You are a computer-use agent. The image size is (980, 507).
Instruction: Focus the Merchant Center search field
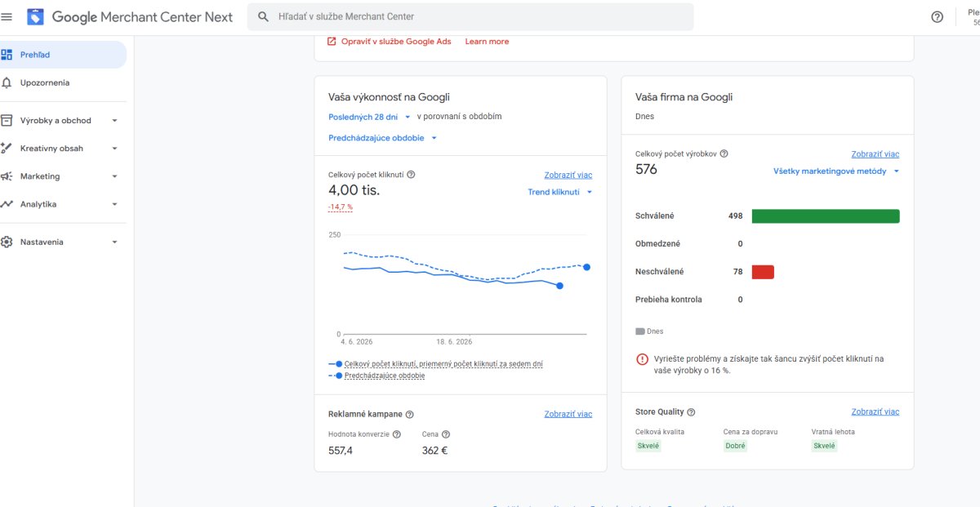pos(470,16)
